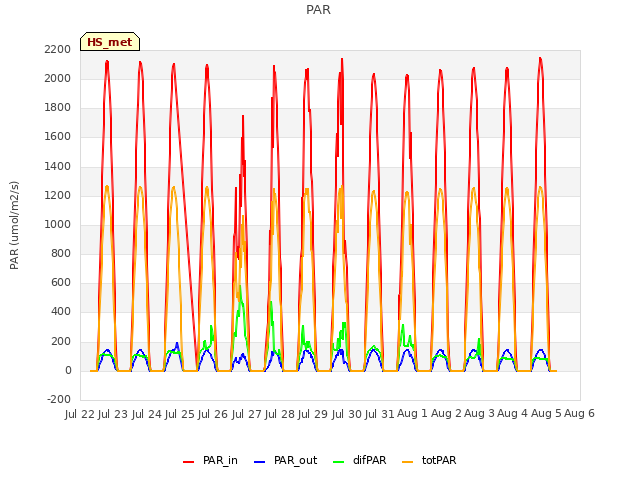Click the 1000 y-axis tick label
Image resolution: width=640 pixels, height=480 pixels.
pos(58,224)
